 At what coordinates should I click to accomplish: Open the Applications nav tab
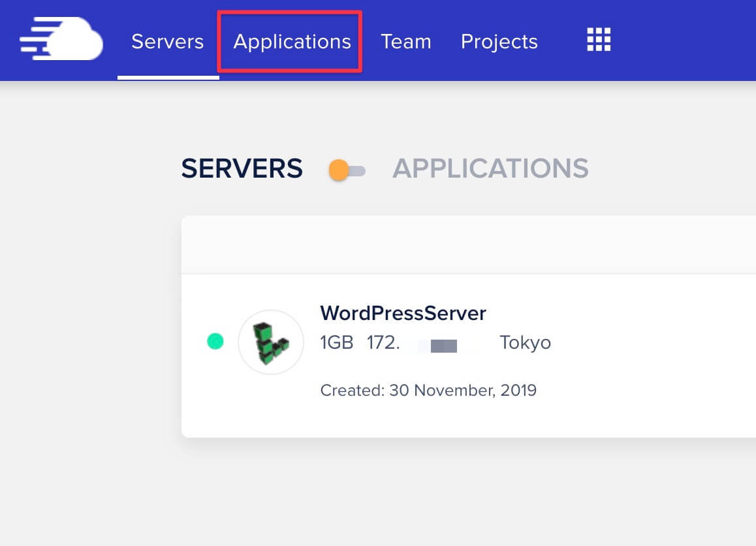pyautogui.click(x=292, y=42)
